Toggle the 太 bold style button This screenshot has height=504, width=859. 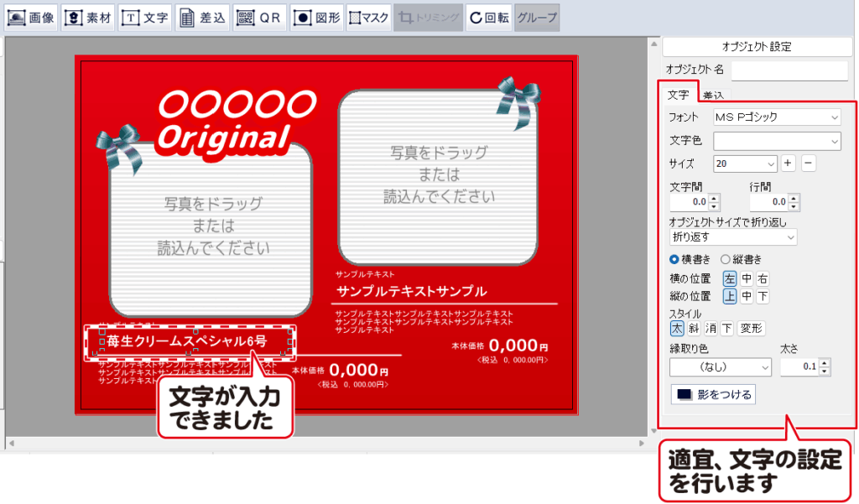tap(677, 328)
